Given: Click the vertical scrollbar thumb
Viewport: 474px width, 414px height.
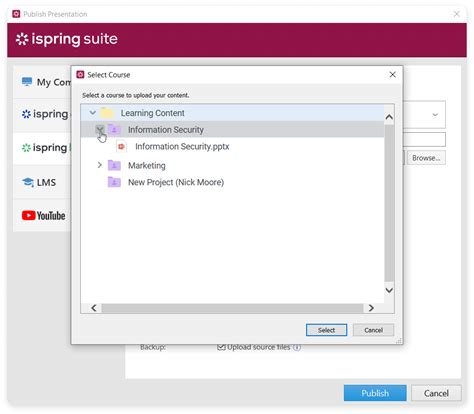Looking at the screenshot, I should pos(389,203).
